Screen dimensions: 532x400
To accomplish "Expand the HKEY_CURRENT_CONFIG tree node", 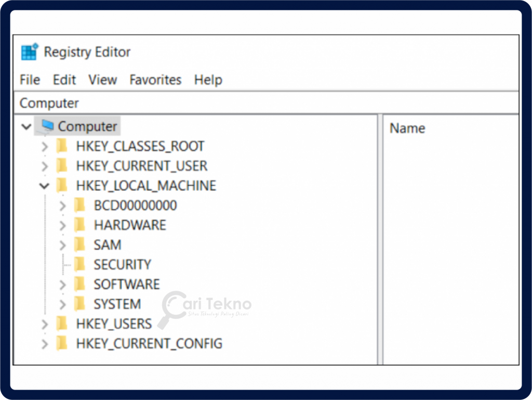I will tap(45, 343).
